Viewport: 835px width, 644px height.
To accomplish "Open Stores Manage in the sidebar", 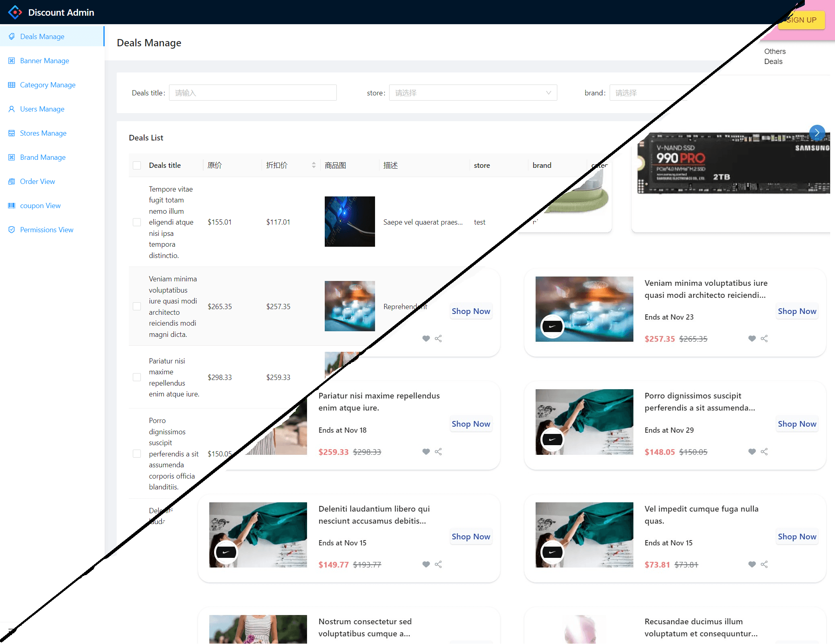I will (x=52, y=133).
